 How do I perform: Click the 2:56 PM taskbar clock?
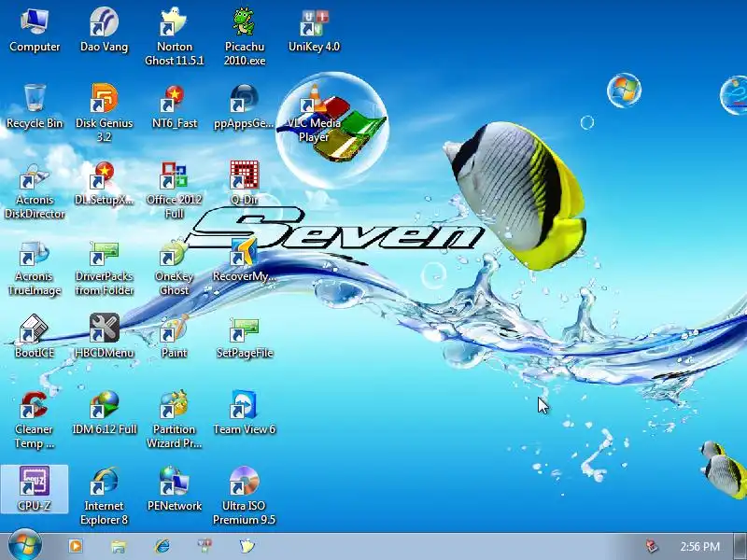[699, 546]
